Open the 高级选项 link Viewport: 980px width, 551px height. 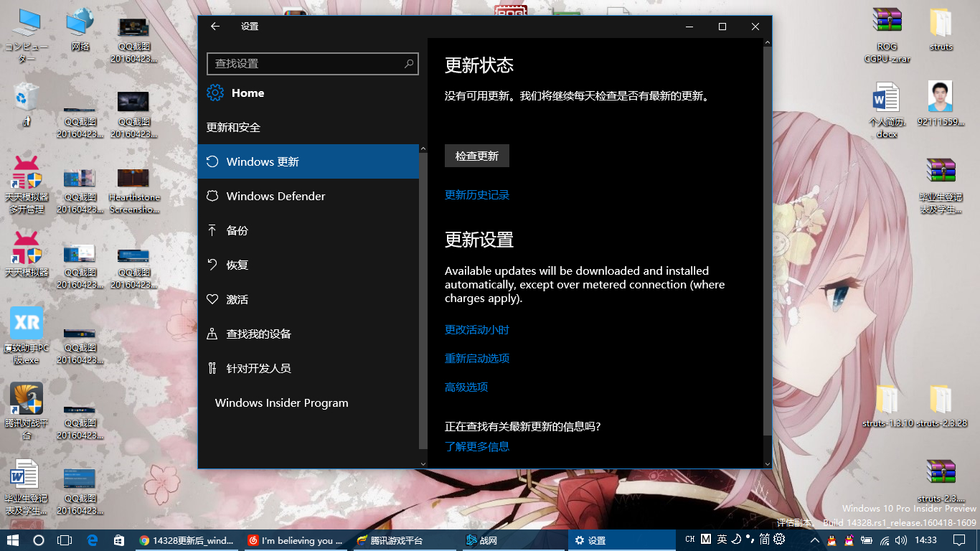466,387
